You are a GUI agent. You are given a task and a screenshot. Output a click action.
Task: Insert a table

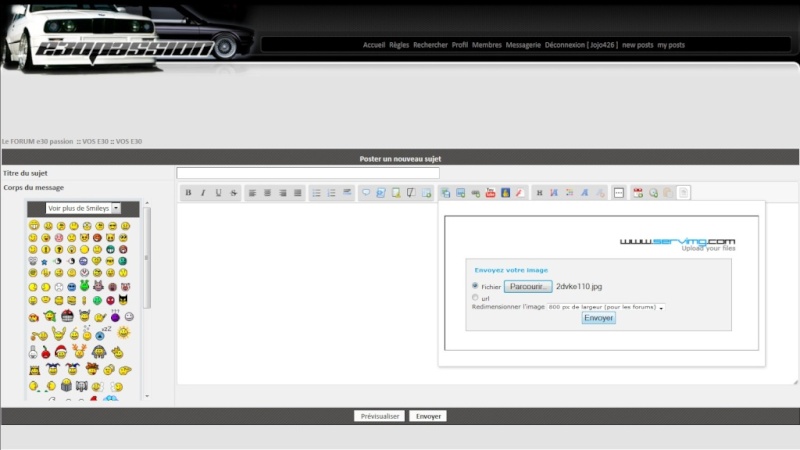(427, 192)
